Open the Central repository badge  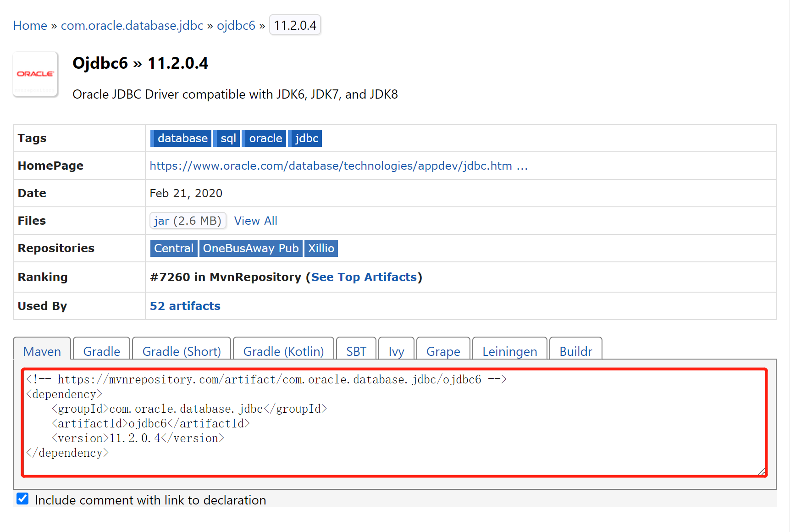click(174, 248)
